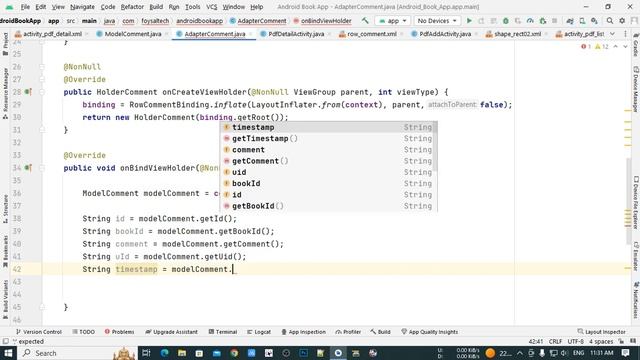Click the '4 spaces' indent status entry
Screen dimensions: 640x360
coord(601,342)
